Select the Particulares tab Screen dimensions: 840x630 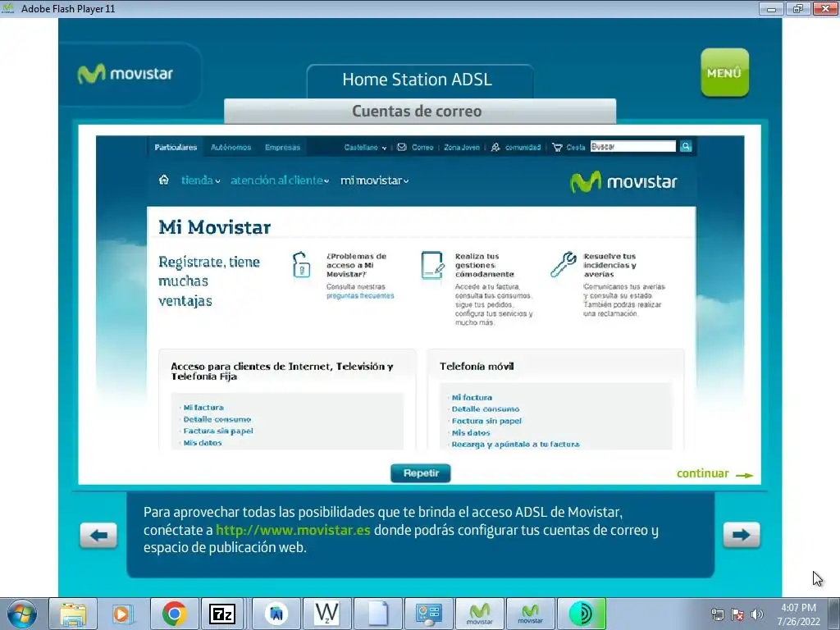[176, 148]
